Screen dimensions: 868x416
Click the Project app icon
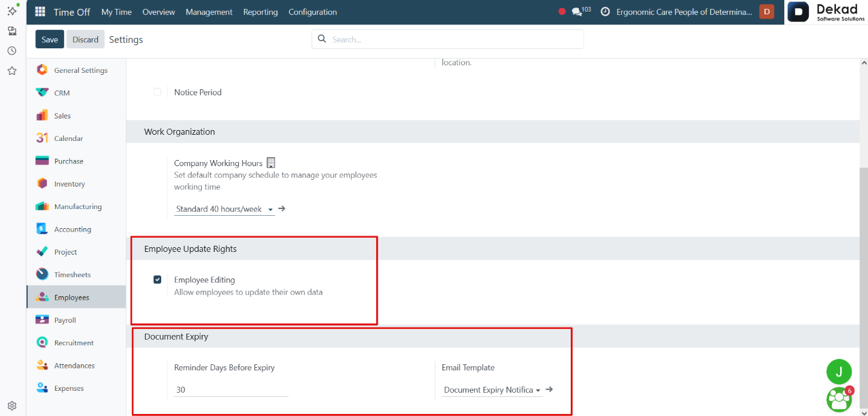point(42,252)
